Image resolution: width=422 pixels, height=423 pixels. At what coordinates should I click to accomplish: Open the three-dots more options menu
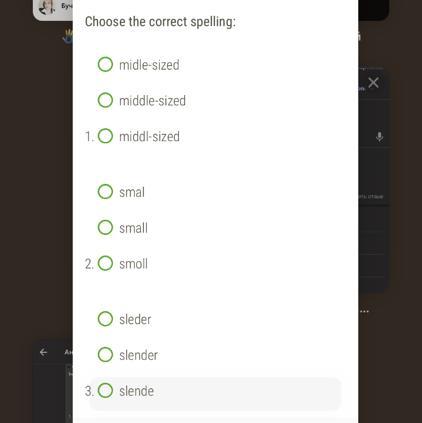coord(365,311)
